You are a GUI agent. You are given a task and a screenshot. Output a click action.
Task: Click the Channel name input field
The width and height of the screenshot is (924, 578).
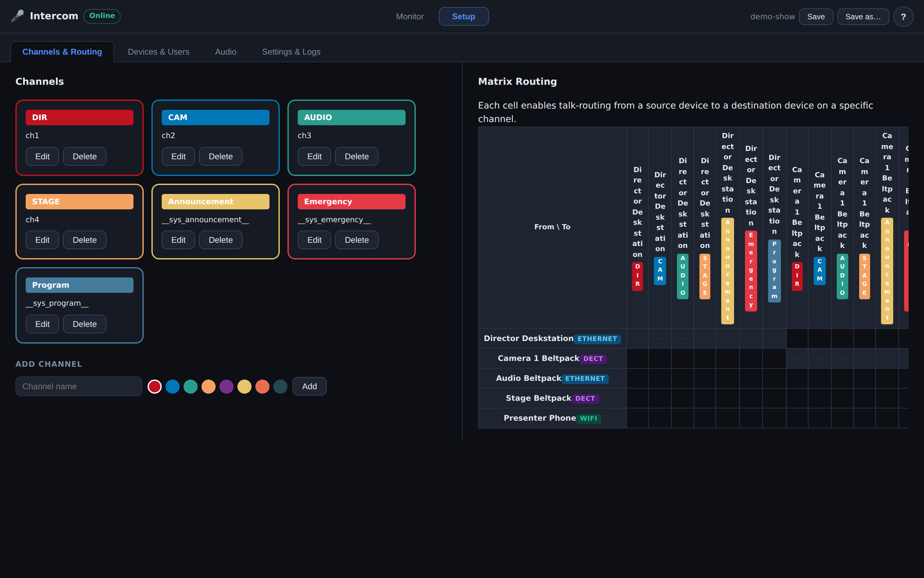click(x=79, y=387)
